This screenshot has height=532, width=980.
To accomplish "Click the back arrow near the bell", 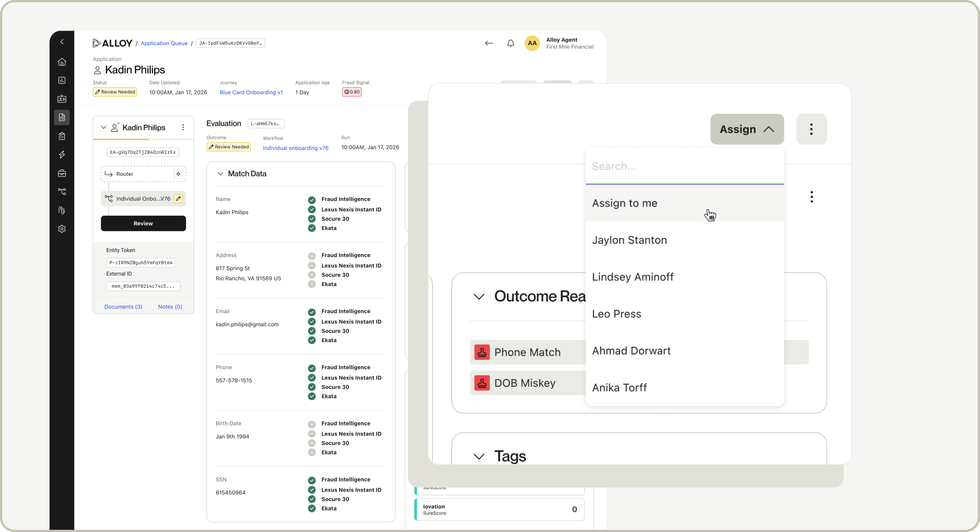I will pos(489,43).
